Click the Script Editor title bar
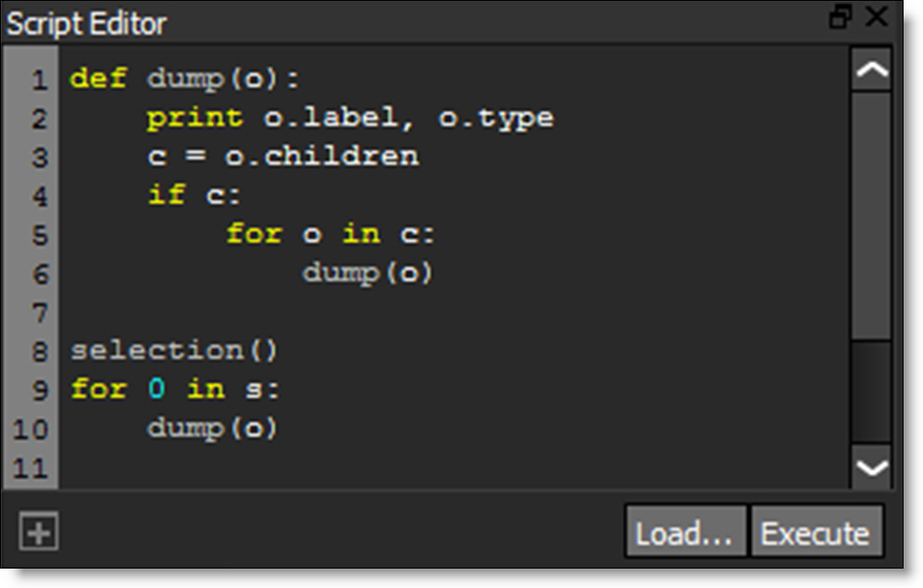923x588 pixels. pos(370,20)
